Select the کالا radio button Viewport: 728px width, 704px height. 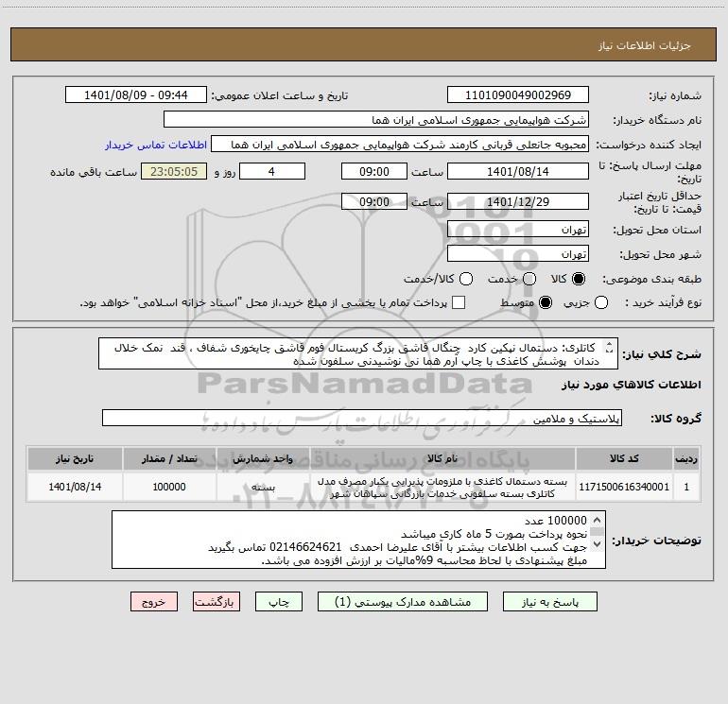[579, 279]
